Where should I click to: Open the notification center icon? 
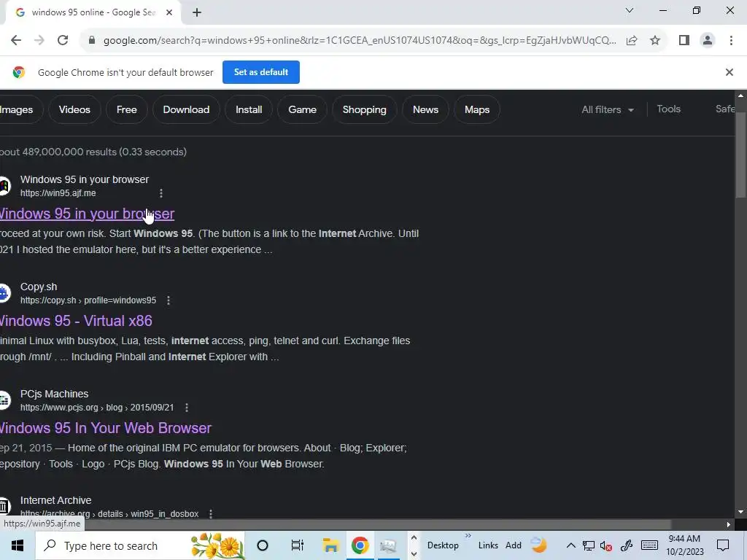[723, 545]
